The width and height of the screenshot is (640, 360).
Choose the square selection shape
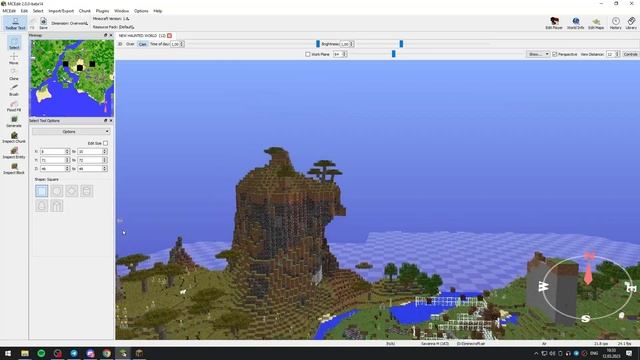pos(42,191)
